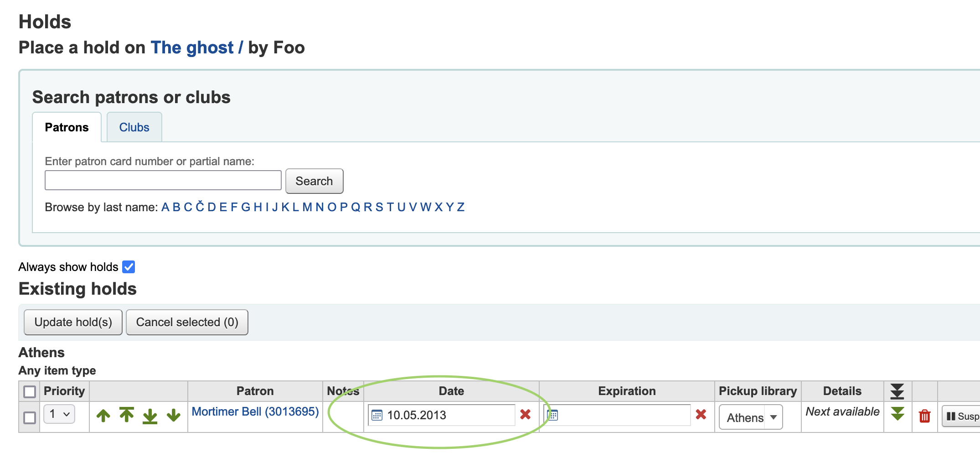This screenshot has height=458, width=980.
Task: Open the Priority dropdown showing 1
Action: (60, 414)
